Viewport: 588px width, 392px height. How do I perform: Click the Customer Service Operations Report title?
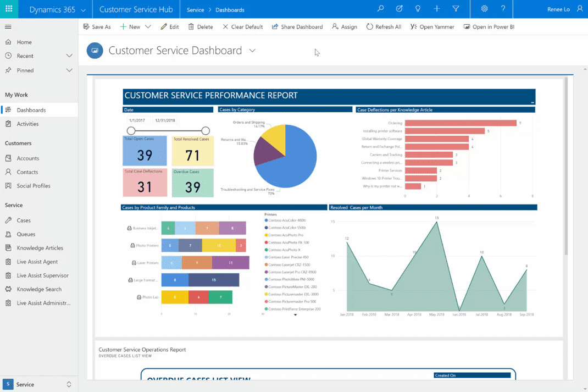point(142,350)
